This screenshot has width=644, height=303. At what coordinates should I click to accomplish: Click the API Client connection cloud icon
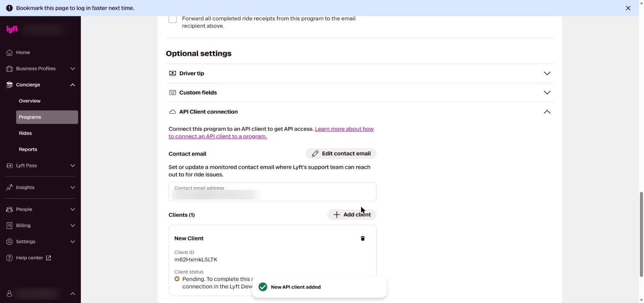point(172,112)
